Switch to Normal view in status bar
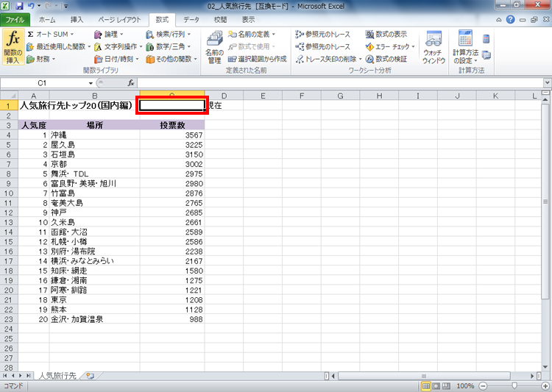552x392 pixels. pyautogui.click(x=426, y=386)
